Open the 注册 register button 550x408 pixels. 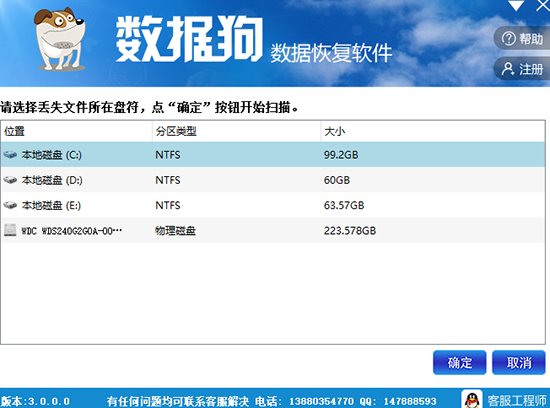click(522, 69)
